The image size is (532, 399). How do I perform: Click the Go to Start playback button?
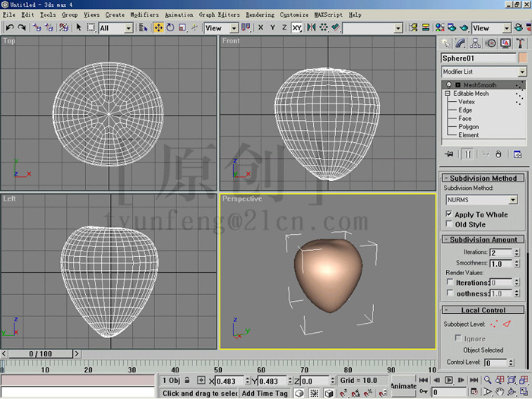pyautogui.click(x=423, y=380)
